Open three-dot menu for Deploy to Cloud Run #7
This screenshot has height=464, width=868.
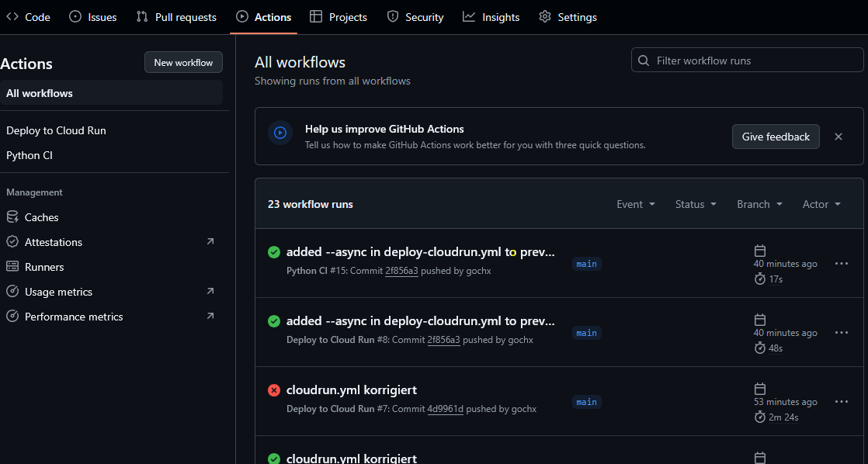[x=841, y=402]
